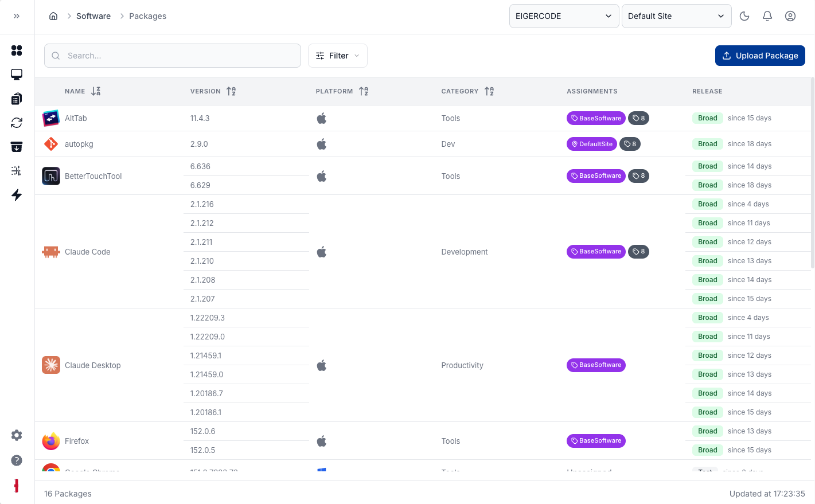Click the tag count 8 badge for autopkg

(x=630, y=144)
